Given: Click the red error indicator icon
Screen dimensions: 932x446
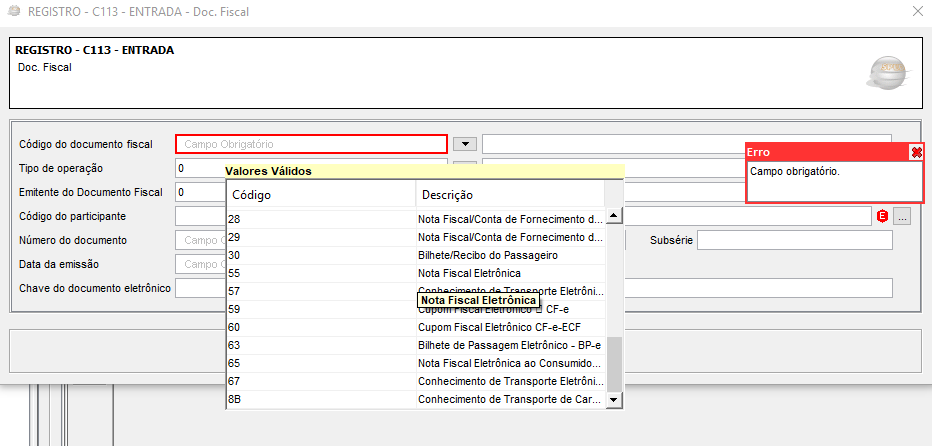Looking at the screenshot, I should pyautogui.click(x=882, y=216).
